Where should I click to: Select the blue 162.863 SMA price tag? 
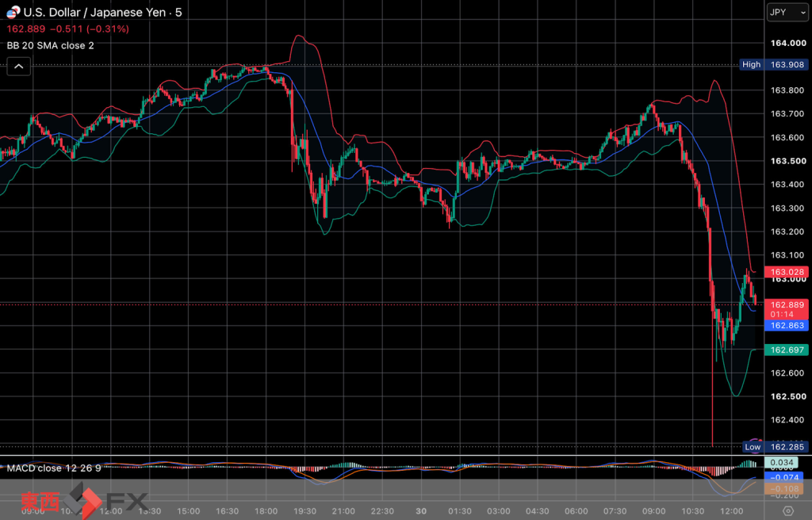pyautogui.click(x=787, y=325)
